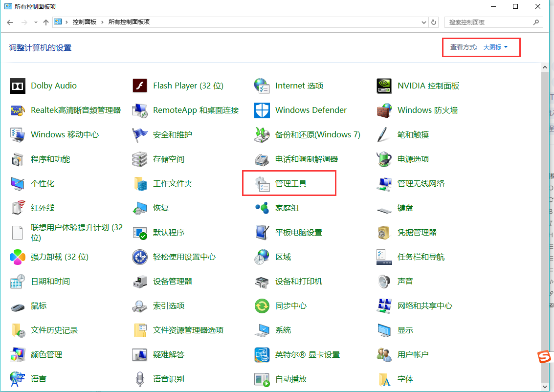Screen dimensions: 554x392
Task: Expand the chevron before 控制面板 breadcrumb
Action: (x=66, y=22)
